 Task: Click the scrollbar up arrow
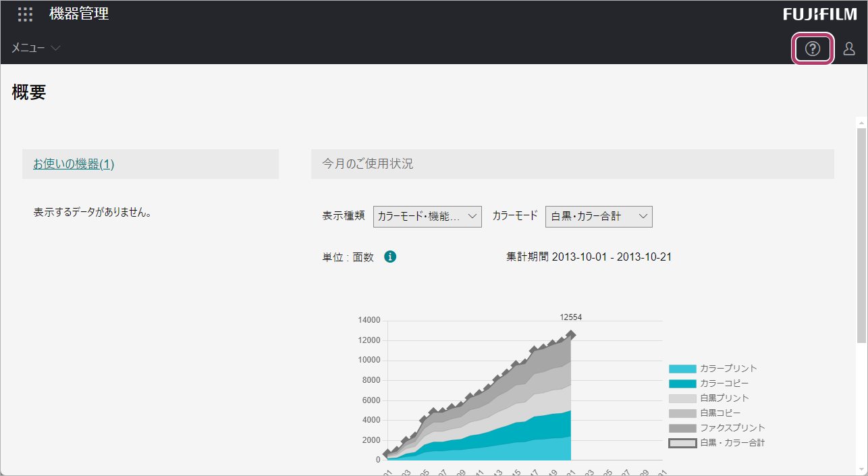click(861, 122)
